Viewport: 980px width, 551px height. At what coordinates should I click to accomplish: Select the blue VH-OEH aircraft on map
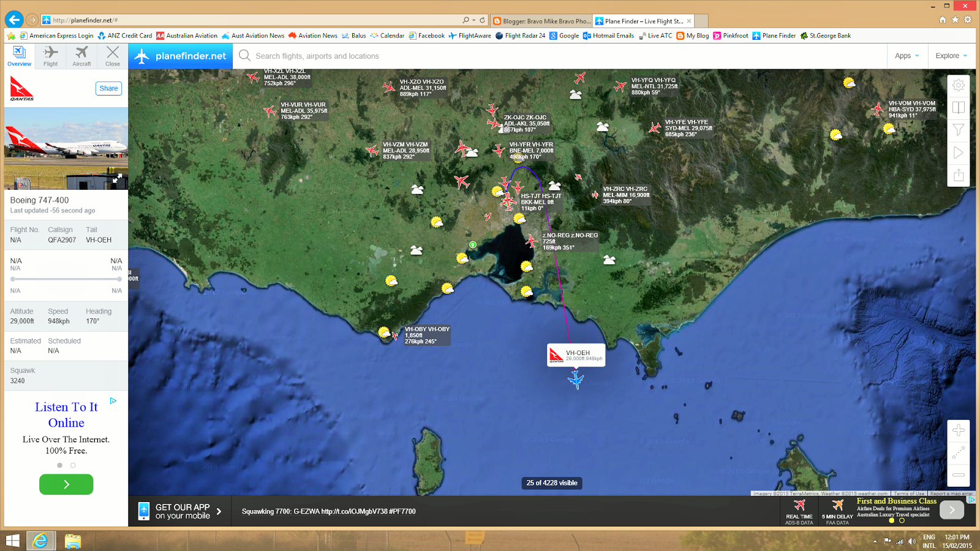coord(575,380)
